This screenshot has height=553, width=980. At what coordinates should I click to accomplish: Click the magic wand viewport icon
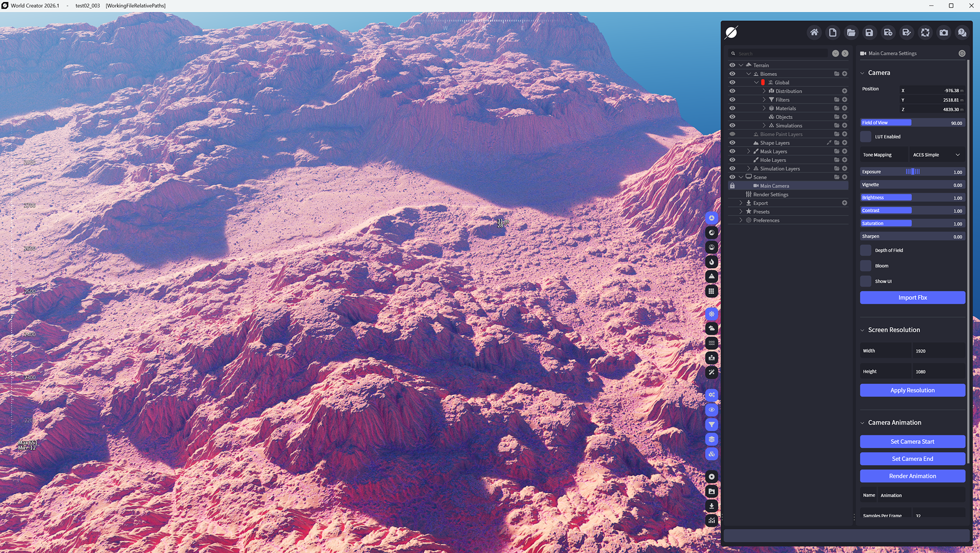(712, 372)
